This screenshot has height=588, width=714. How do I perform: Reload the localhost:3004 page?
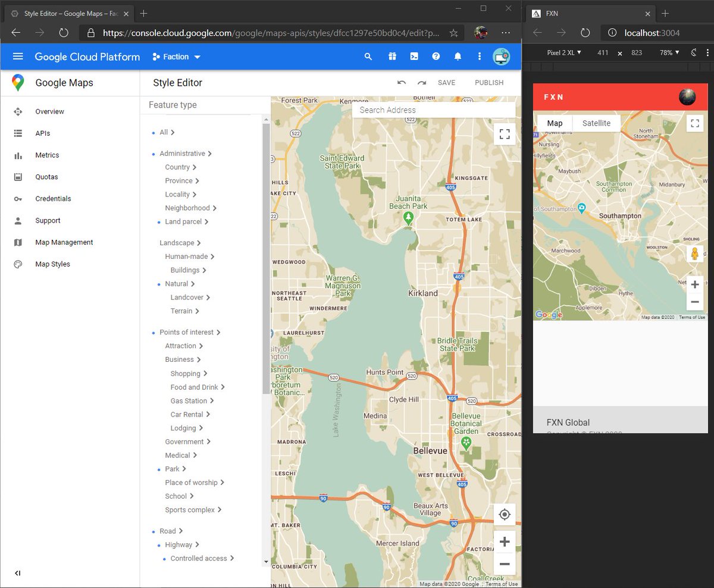585,33
